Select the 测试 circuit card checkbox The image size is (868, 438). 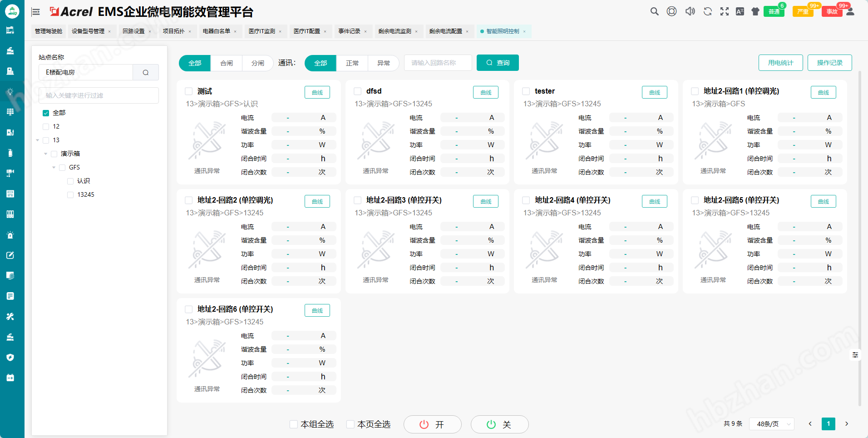point(188,91)
